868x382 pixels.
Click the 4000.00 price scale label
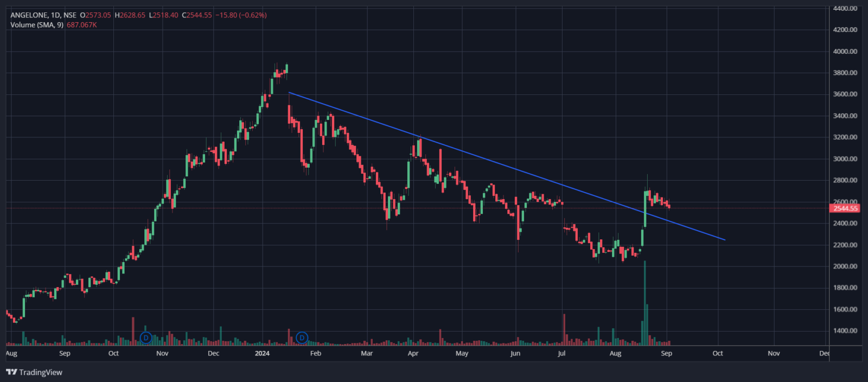(x=845, y=52)
